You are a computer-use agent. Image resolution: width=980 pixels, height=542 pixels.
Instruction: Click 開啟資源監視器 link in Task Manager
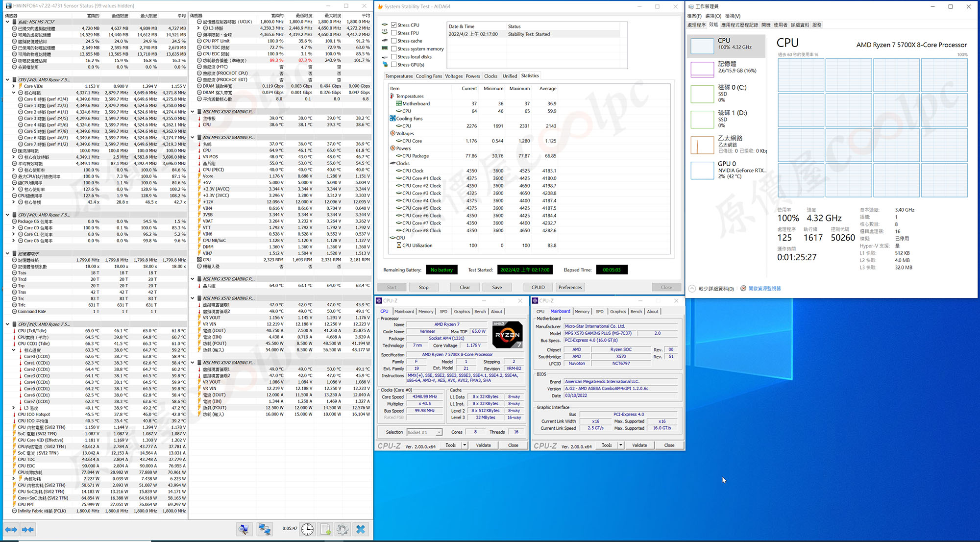click(764, 289)
